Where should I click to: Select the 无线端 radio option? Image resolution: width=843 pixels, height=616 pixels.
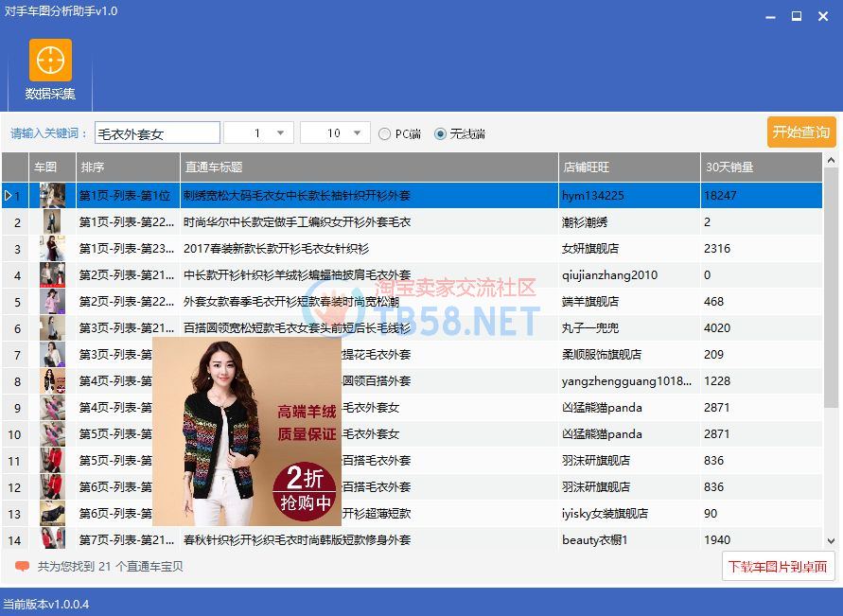tap(440, 134)
